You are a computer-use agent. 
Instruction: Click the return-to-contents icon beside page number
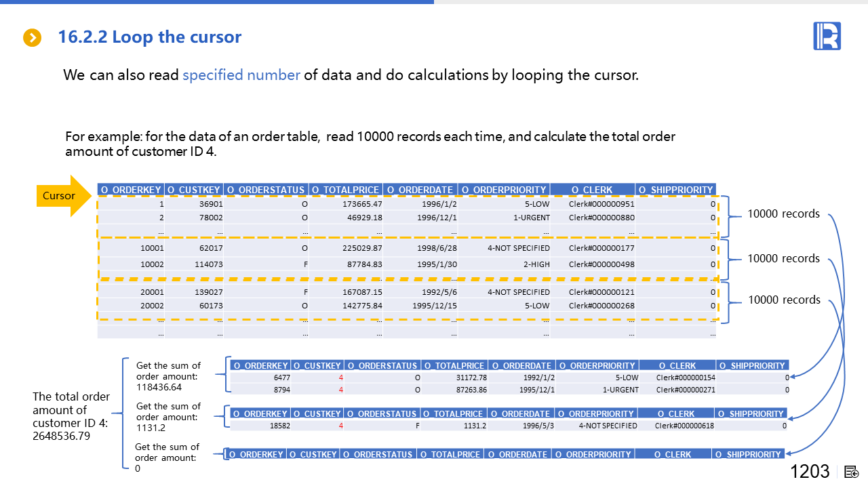(852, 472)
